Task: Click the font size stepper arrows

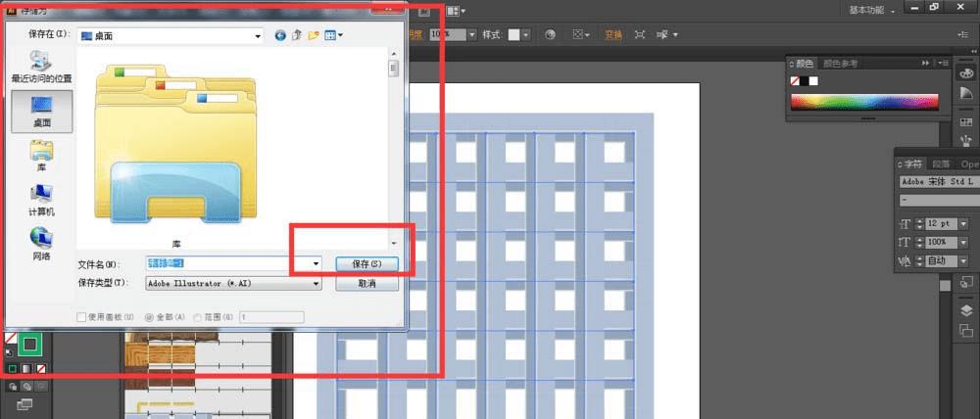Action: (x=919, y=223)
